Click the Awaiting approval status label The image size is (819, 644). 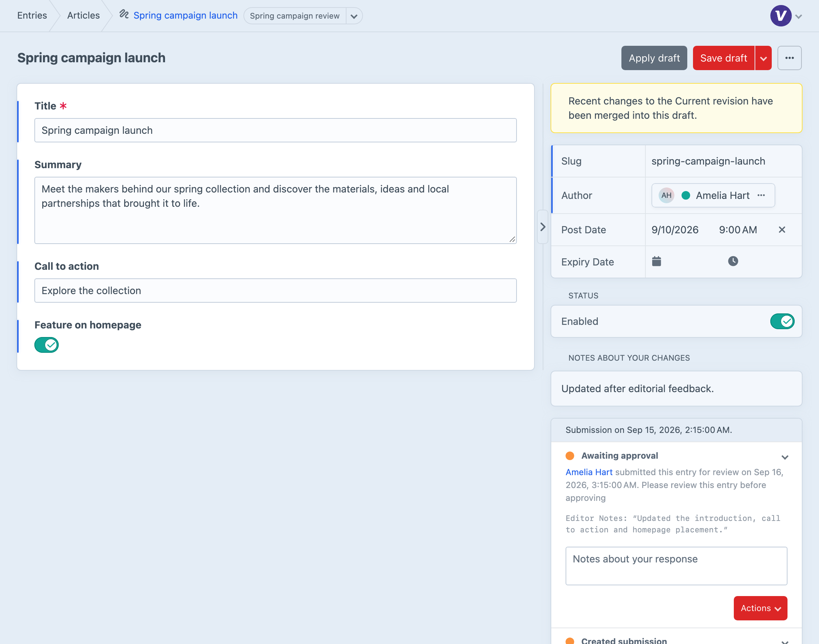point(619,455)
